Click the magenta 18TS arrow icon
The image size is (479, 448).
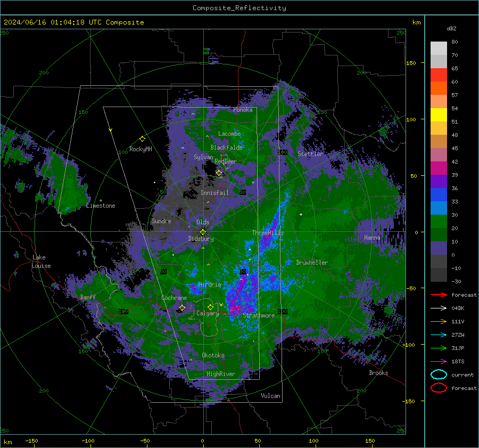tap(439, 362)
